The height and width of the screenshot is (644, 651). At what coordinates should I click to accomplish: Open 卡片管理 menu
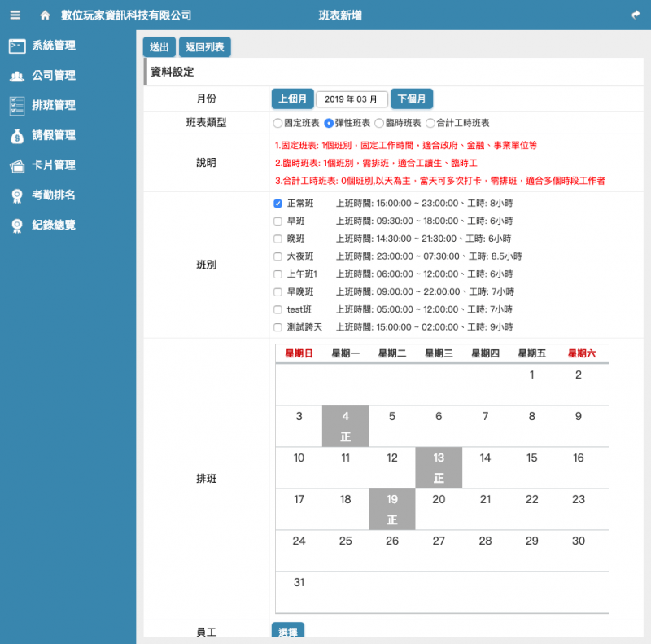[54, 165]
